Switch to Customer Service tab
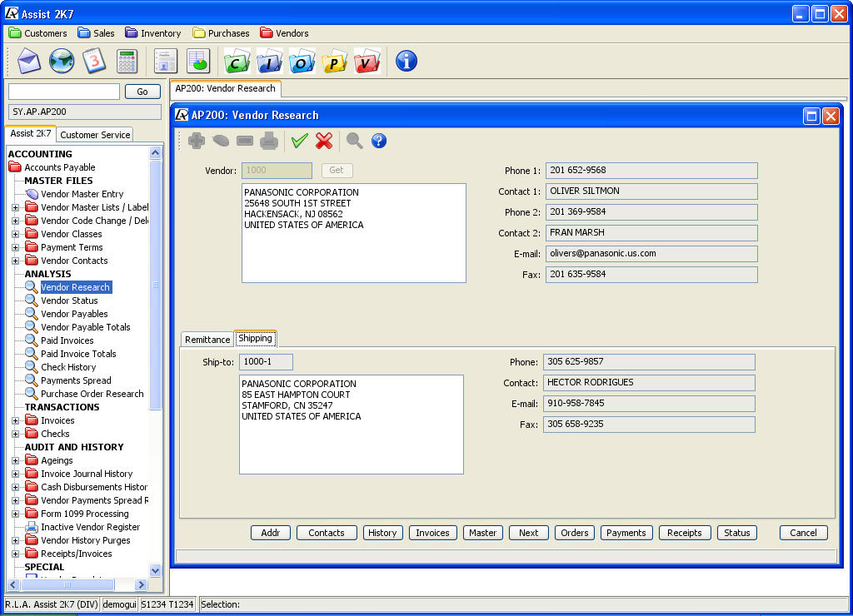This screenshot has height=616, width=853. click(x=95, y=134)
